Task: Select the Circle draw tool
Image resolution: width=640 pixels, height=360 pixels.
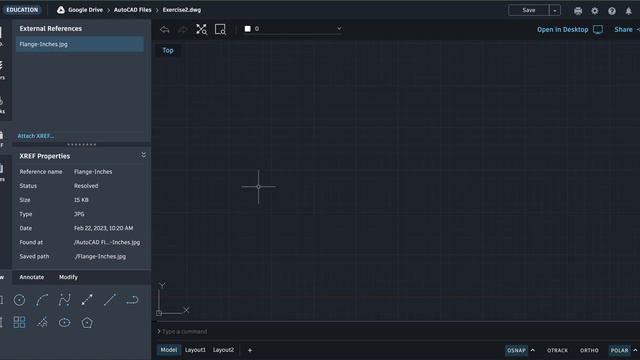Action: (19, 300)
